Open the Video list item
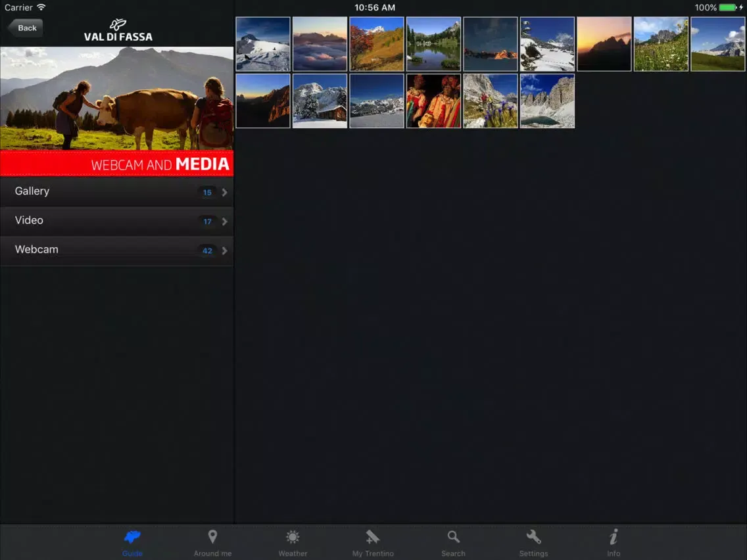The image size is (747, 560). point(117,221)
